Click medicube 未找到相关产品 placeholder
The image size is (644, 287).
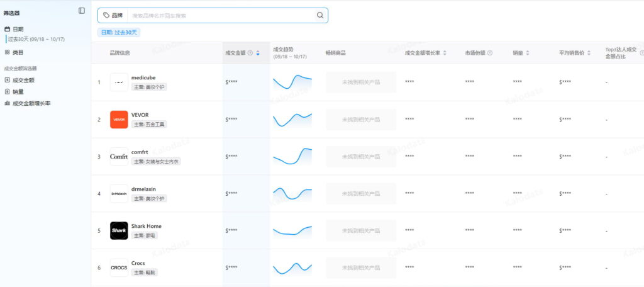point(361,82)
